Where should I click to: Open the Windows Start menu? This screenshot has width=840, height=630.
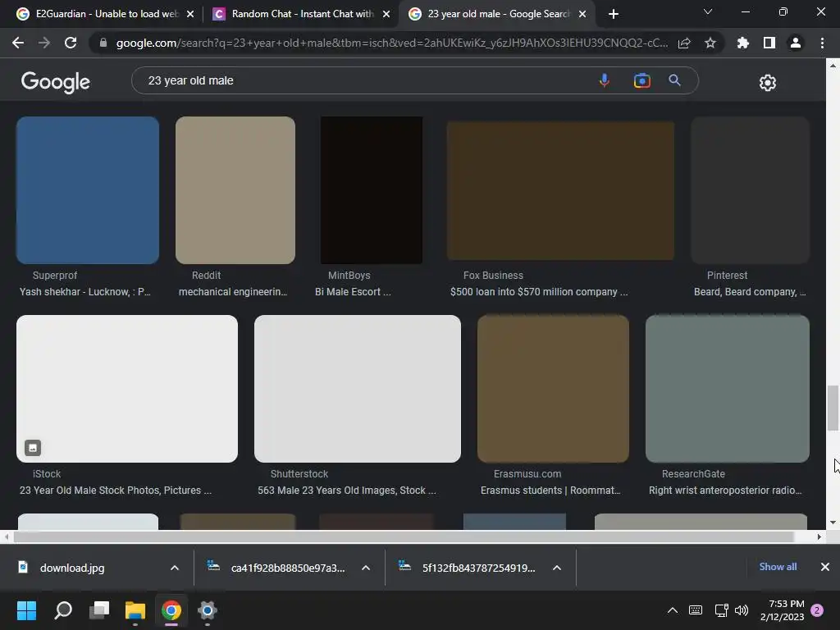click(x=26, y=609)
